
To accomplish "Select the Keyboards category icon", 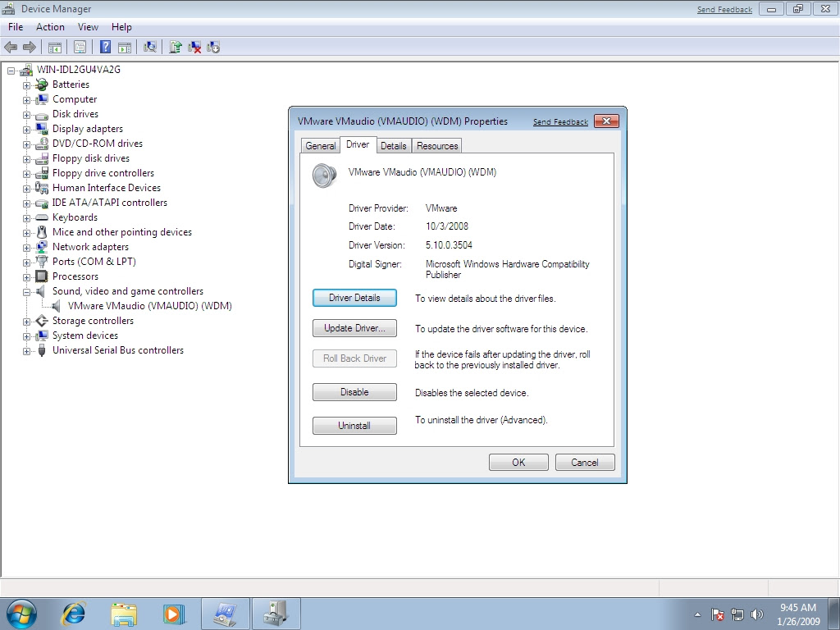I will (41, 217).
